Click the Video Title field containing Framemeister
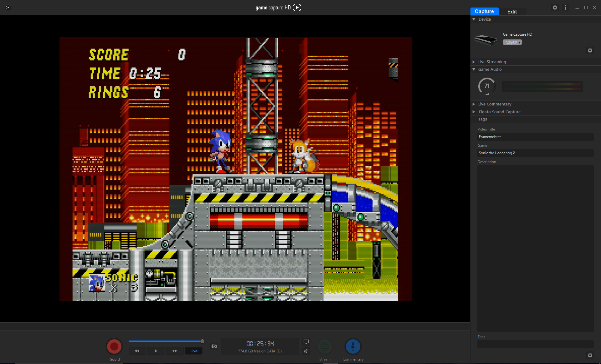This screenshot has width=601, height=364. [535, 137]
